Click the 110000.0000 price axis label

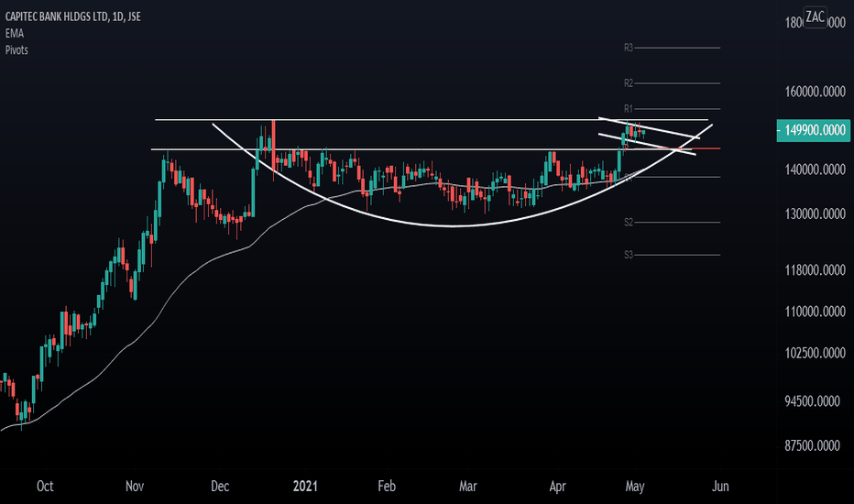pos(815,312)
